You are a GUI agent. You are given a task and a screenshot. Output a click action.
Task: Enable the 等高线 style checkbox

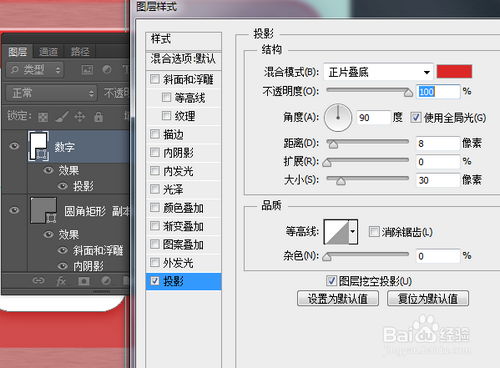[166, 97]
